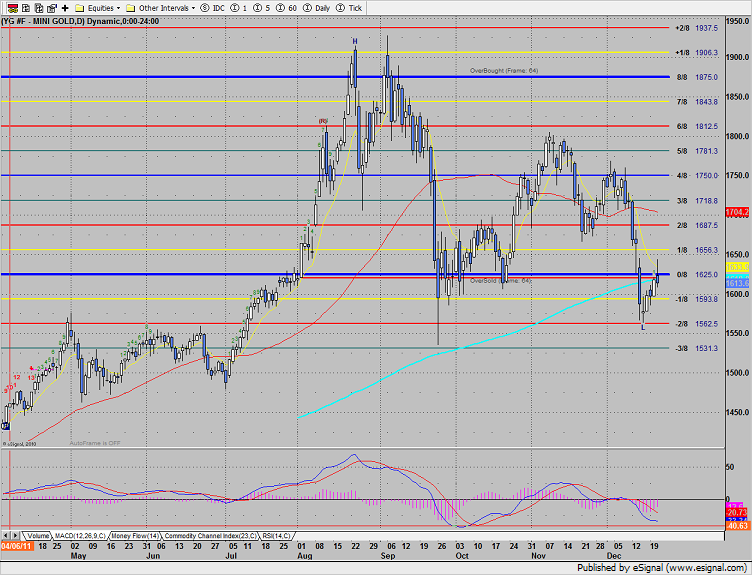Click the 0/8 1625.0 level label
Viewport: 752px width, 575px height.
[697, 275]
